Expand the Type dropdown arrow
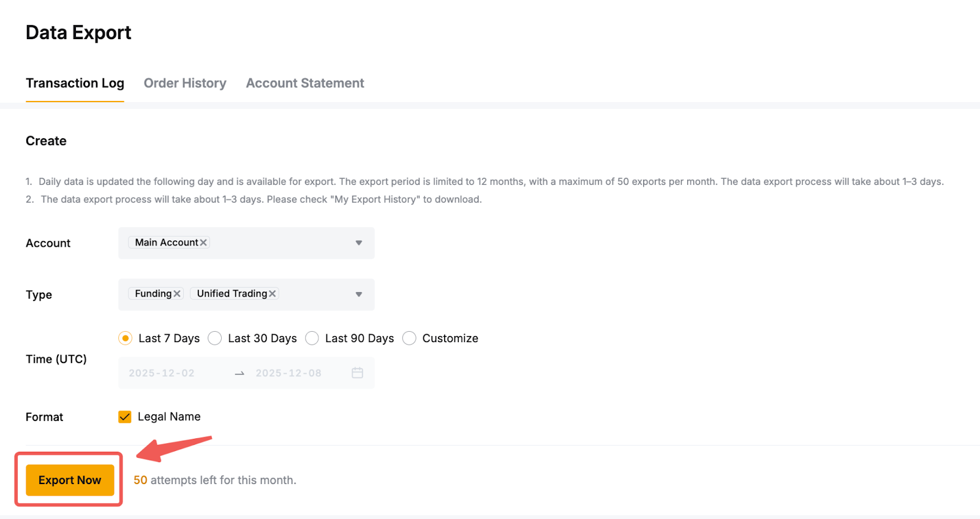Image resolution: width=980 pixels, height=519 pixels. tap(359, 294)
